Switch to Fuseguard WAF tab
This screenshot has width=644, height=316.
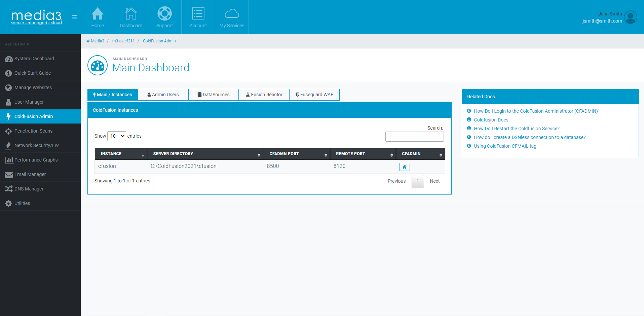pos(314,95)
